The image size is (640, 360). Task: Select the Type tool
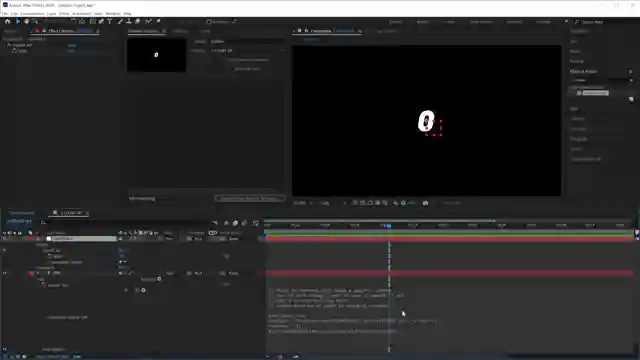[110, 22]
